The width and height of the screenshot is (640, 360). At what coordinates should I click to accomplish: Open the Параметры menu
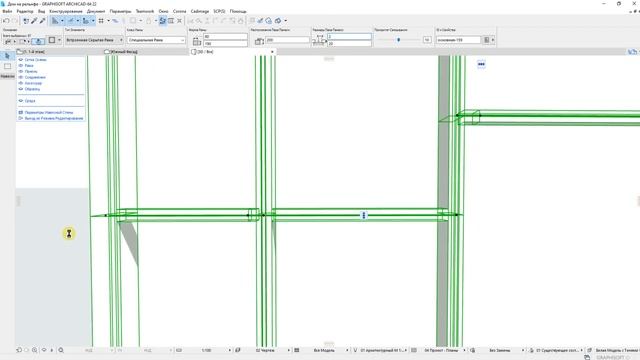click(120, 11)
